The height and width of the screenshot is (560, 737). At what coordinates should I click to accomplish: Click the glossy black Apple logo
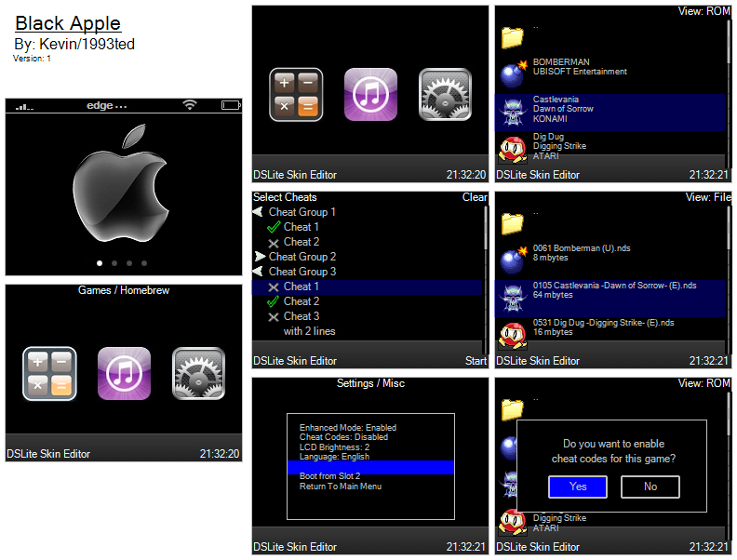click(x=121, y=183)
